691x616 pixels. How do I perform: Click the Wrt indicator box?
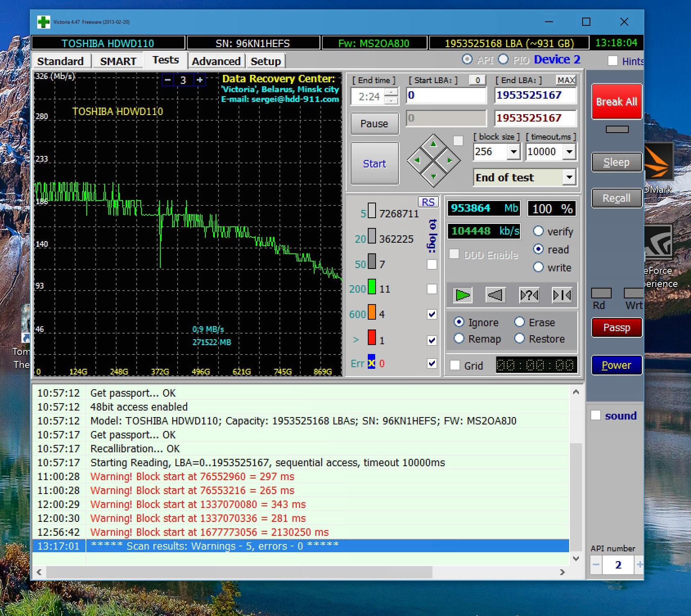click(x=633, y=293)
